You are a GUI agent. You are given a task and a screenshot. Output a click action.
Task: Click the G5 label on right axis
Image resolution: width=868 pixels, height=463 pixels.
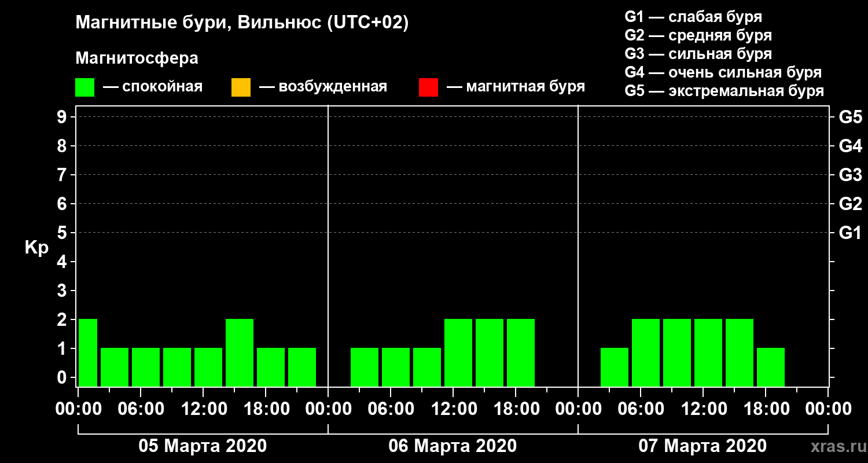pyautogui.click(x=850, y=117)
